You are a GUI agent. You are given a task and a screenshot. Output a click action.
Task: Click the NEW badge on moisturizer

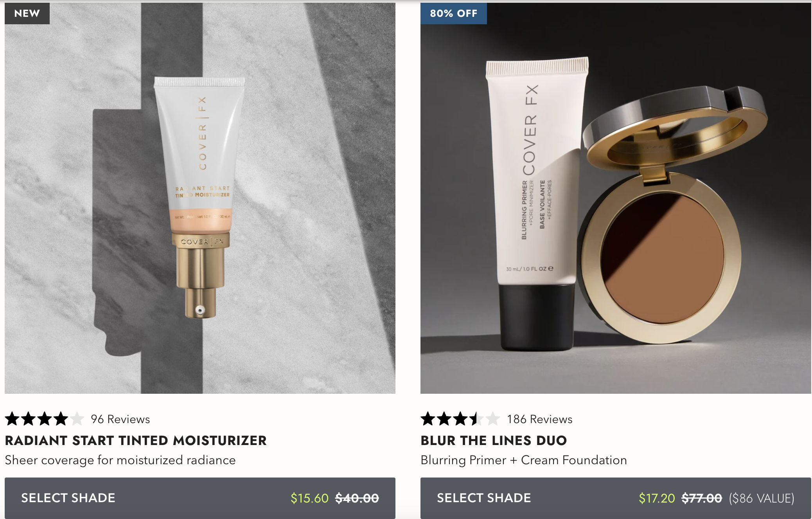(x=27, y=13)
